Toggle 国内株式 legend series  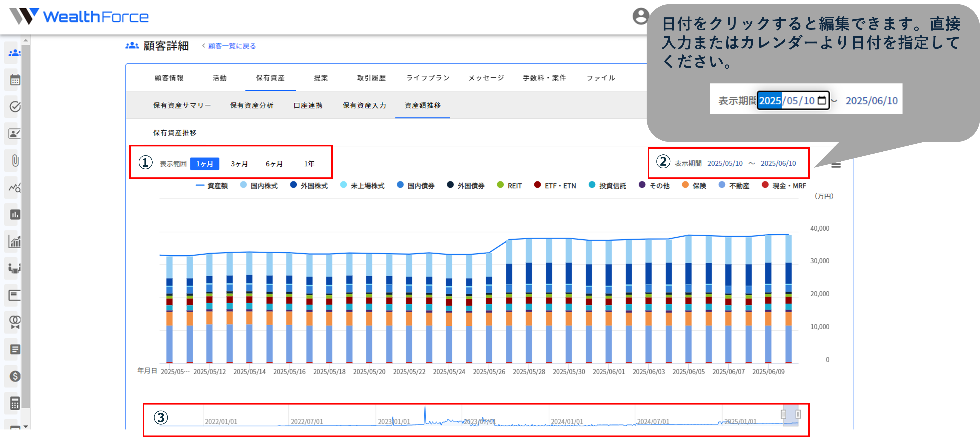259,185
